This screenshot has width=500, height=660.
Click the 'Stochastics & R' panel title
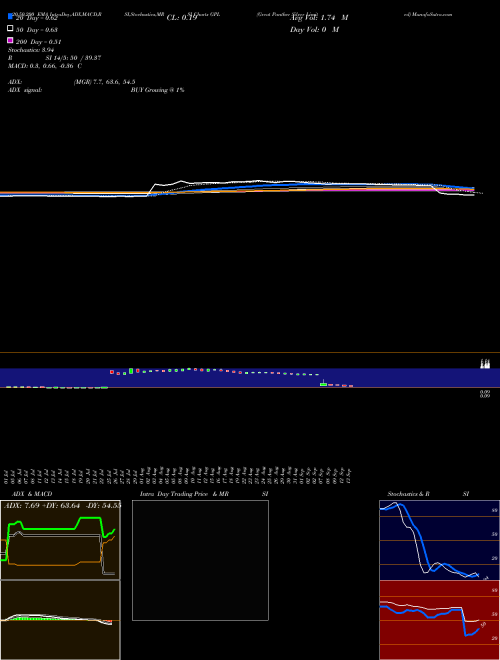pyautogui.click(x=408, y=494)
